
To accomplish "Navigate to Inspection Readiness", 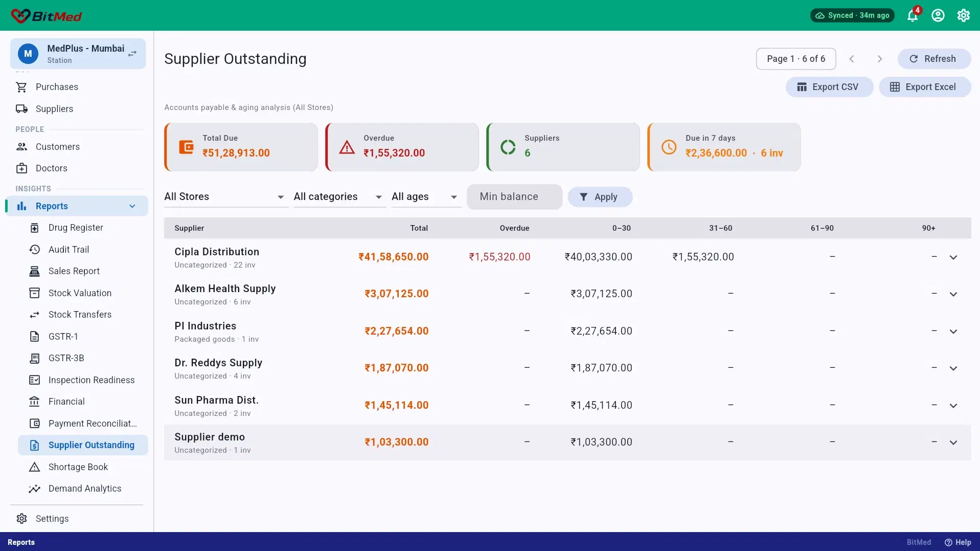I will pyautogui.click(x=83, y=380).
